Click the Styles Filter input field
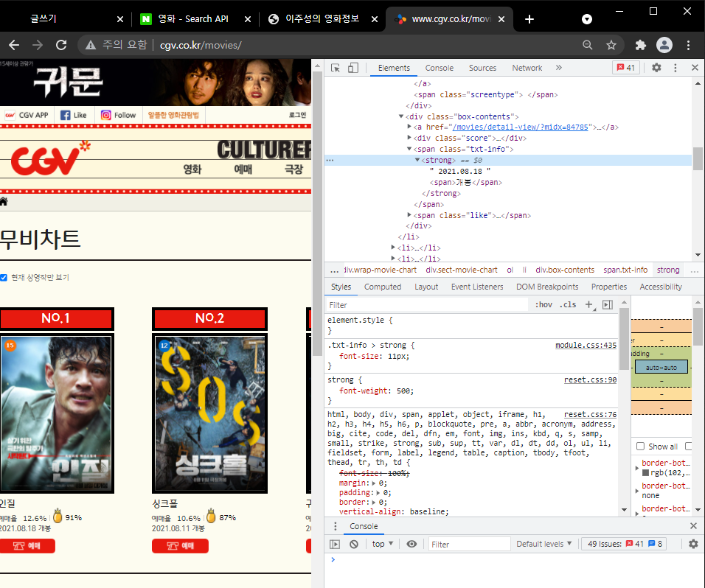The width and height of the screenshot is (705, 588). coord(427,304)
